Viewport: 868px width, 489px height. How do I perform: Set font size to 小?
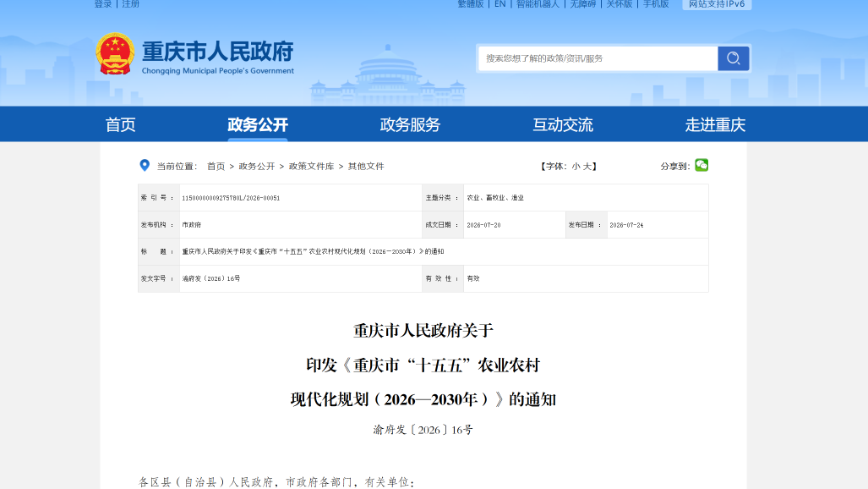click(x=576, y=167)
